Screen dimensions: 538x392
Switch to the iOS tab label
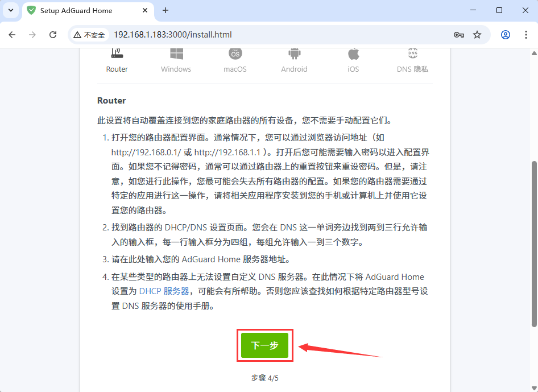[x=353, y=69]
